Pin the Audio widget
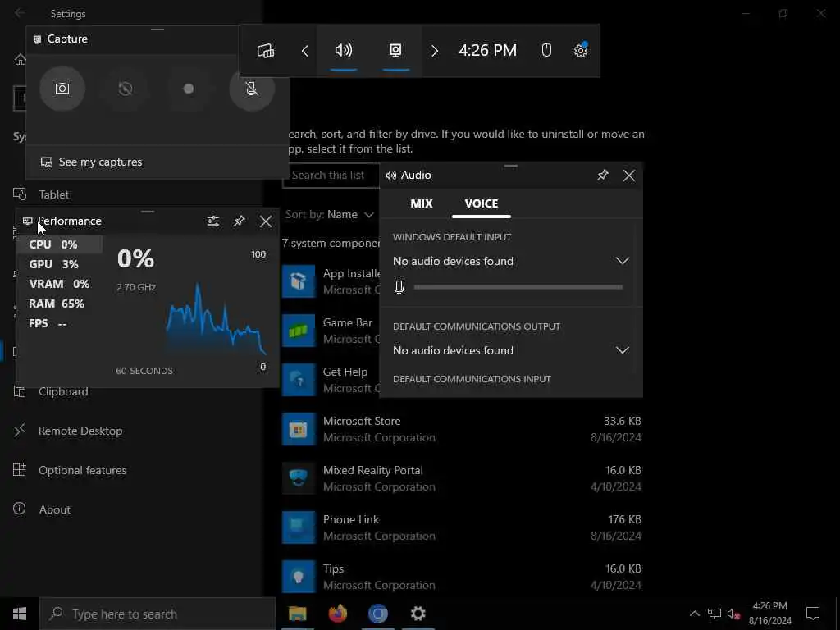The width and height of the screenshot is (840, 630). 603,176
